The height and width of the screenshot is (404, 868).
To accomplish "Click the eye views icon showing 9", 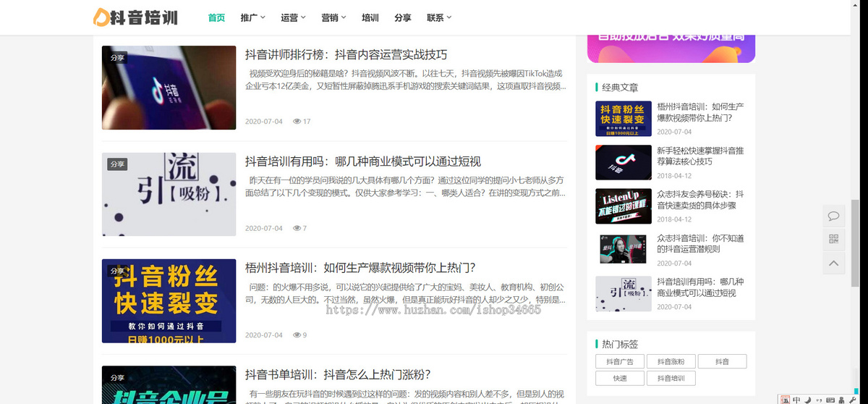I will point(297,335).
